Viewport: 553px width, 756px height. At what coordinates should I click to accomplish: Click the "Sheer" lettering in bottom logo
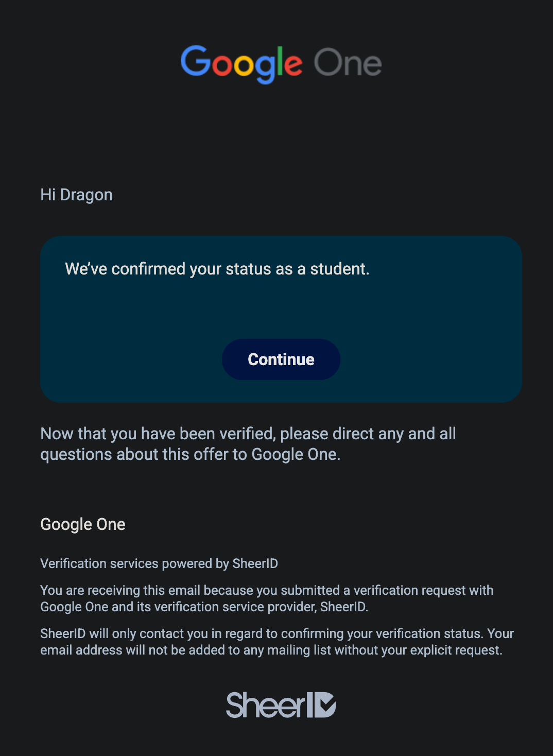[266, 705]
